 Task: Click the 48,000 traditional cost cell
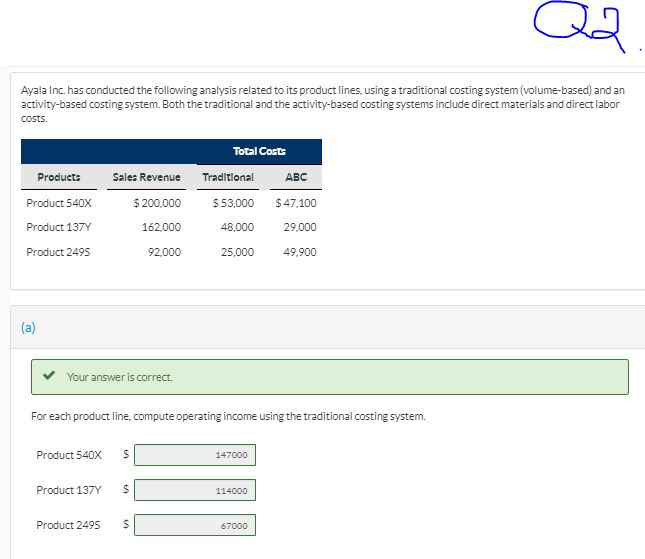pyautogui.click(x=237, y=227)
